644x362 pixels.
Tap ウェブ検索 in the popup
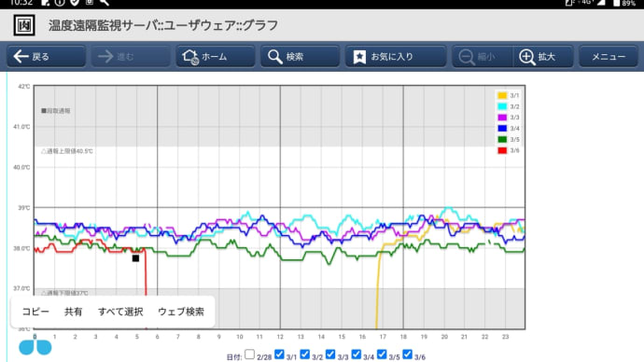(x=181, y=312)
